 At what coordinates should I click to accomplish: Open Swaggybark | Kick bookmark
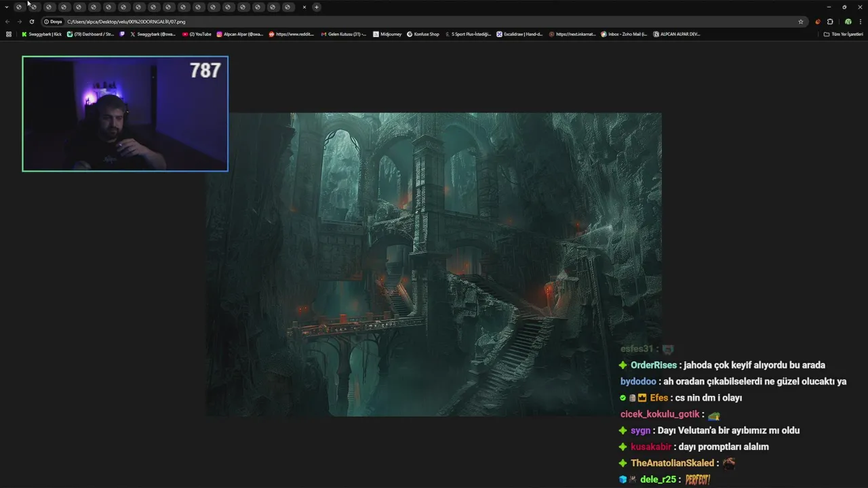(41, 34)
